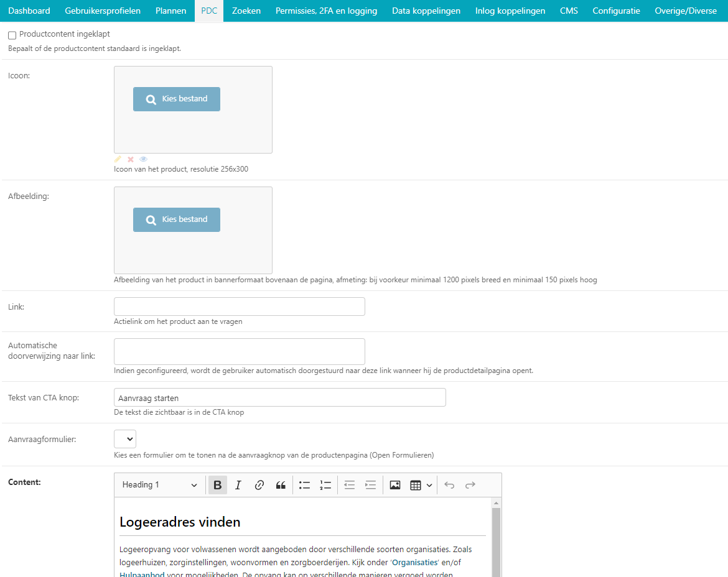The height and width of the screenshot is (577, 728).
Task: Switch to the Gebruikersprofielen tab
Action: [103, 11]
